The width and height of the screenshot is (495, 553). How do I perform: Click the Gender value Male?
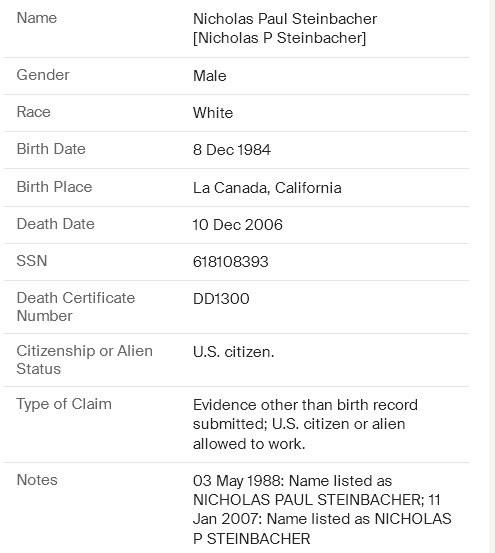click(x=209, y=76)
